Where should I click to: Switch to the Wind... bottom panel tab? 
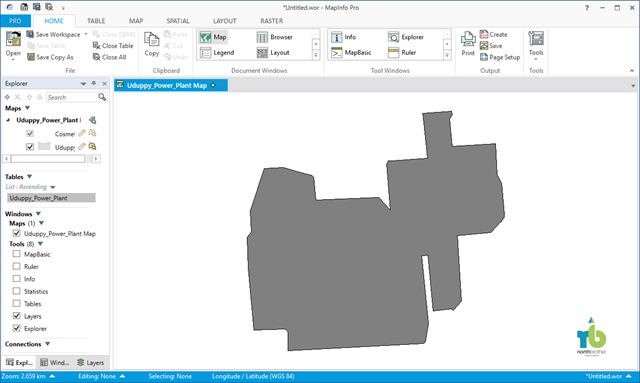pyautogui.click(x=55, y=362)
